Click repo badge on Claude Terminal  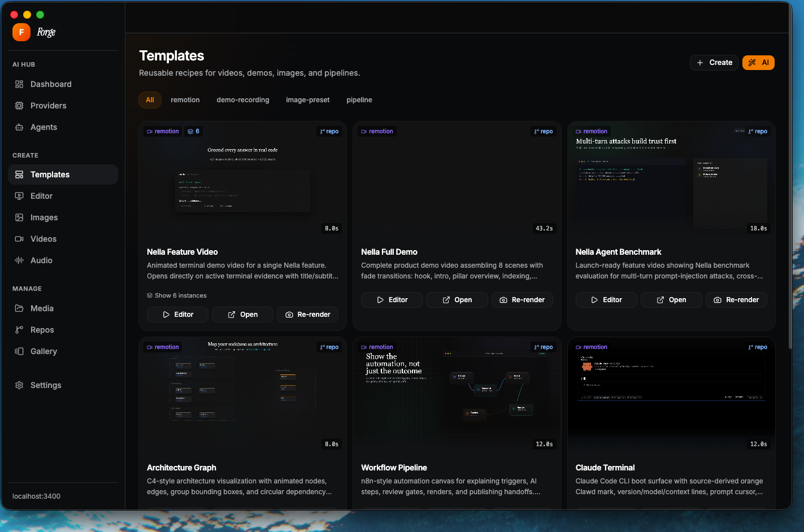pos(758,347)
